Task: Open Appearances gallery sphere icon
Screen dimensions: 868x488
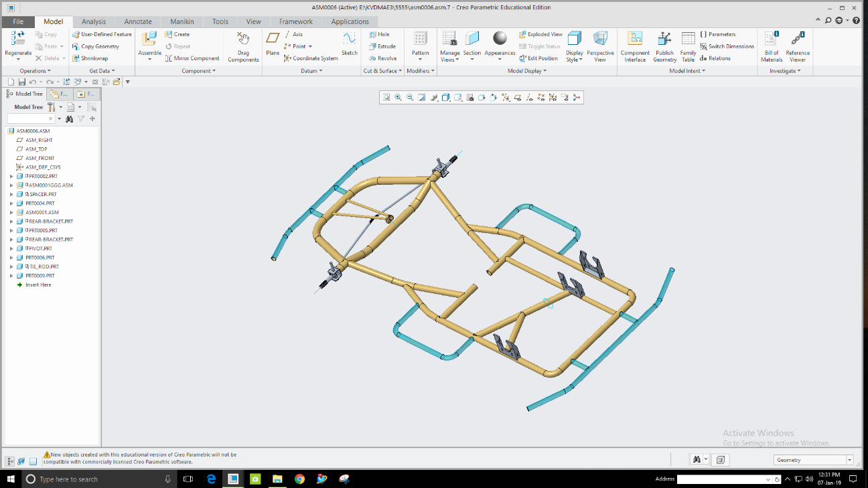Action: 500,37
